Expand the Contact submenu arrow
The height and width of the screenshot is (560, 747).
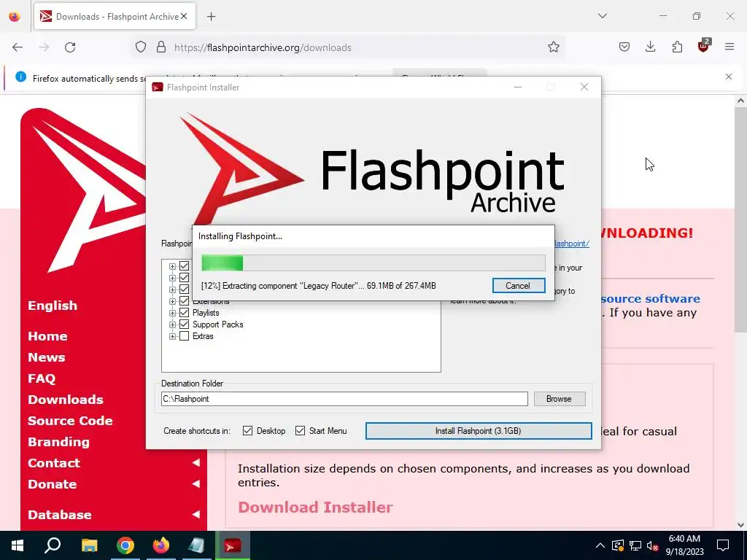coord(196,463)
